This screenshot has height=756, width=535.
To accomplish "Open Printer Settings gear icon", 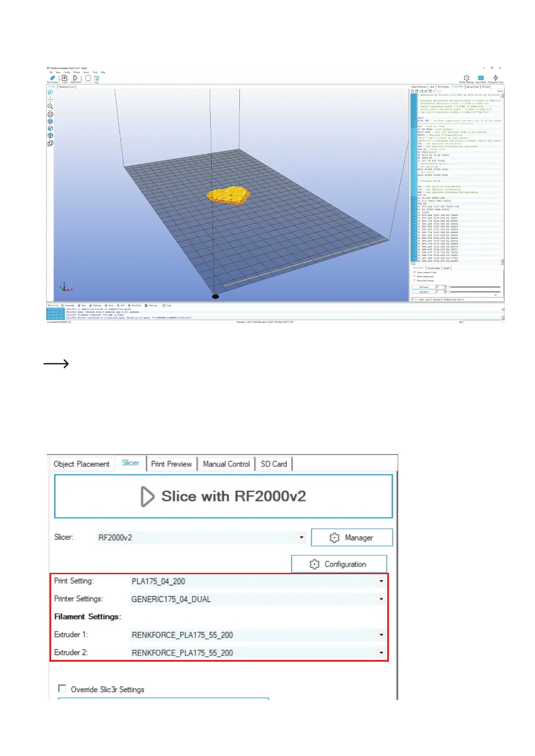I will [x=466, y=78].
